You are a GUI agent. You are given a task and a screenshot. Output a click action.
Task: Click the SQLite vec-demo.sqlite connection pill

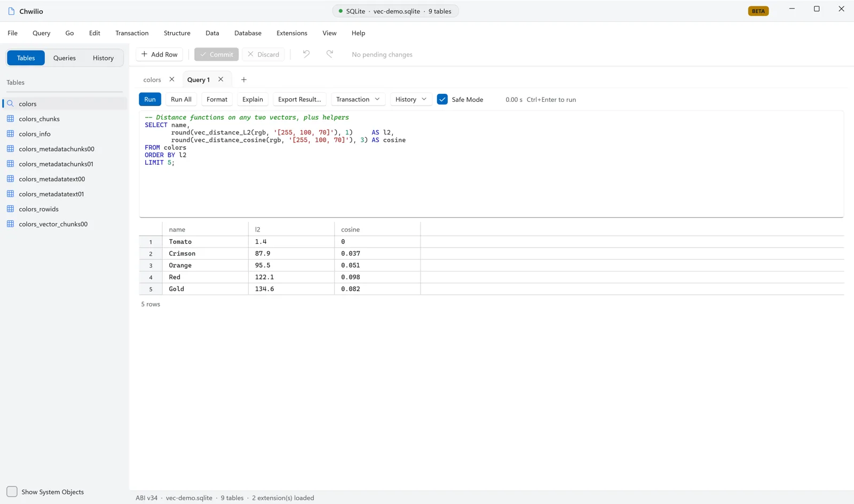coord(395,11)
